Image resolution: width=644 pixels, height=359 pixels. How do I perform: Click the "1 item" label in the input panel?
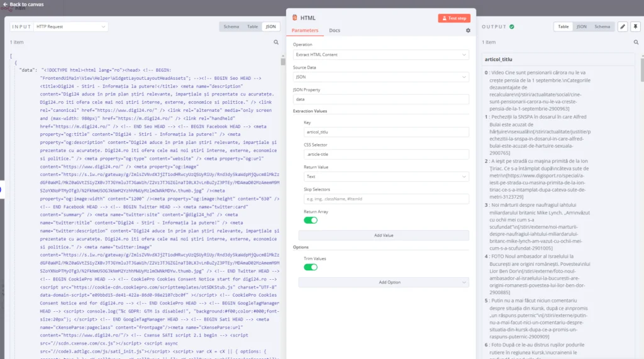(x=17, y=42)
